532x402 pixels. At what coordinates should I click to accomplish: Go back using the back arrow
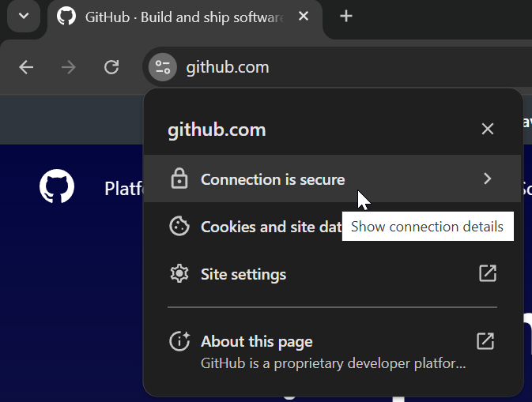click(x=26, y=67)
